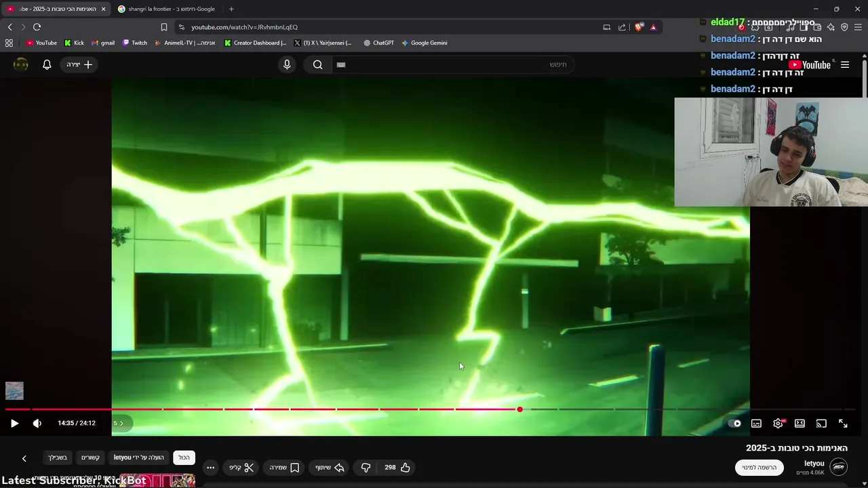868x488 pixels.
Task: Switch to theater mode
Action: pyautogui.click(x=800, y=423)
